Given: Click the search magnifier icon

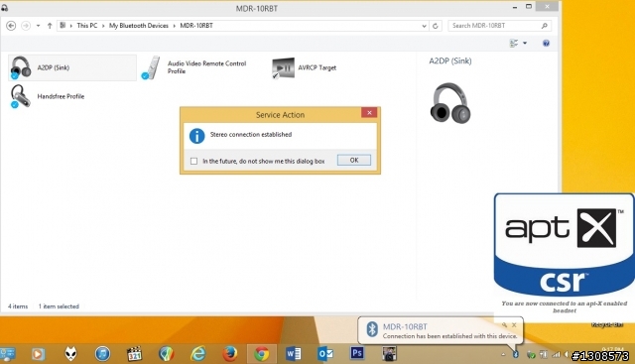Looking at the screenshot, I should (545, 26).
